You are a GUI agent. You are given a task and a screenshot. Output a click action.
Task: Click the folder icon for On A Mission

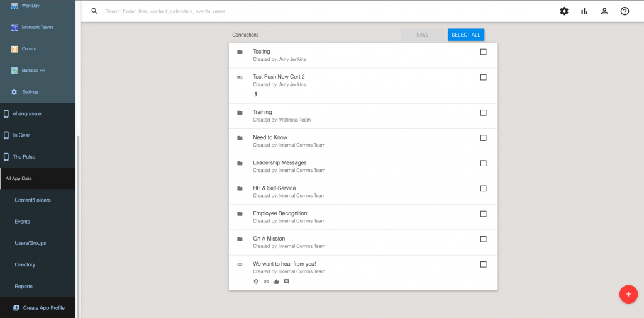pyautogui.click(x=240, y=239)
